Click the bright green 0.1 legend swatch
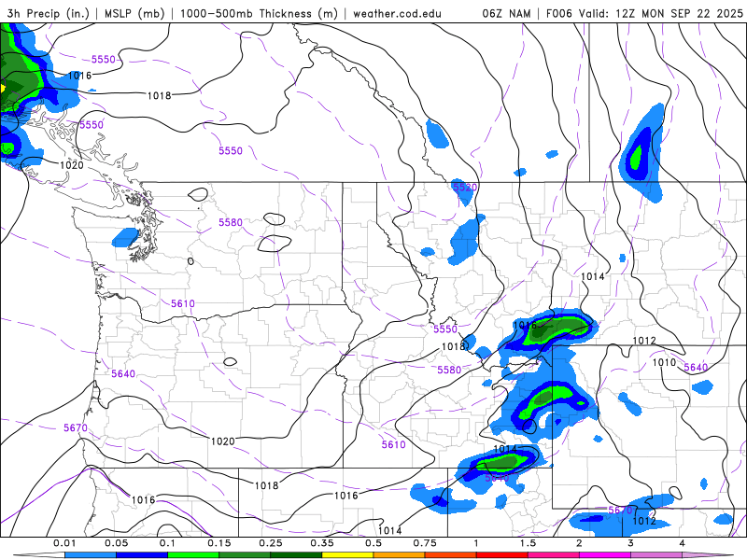The width and height of the screenshot is (747, 560). 193,555
